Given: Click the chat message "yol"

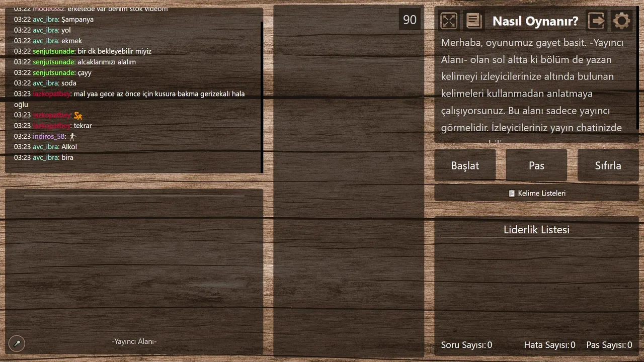Looking at the screenshot, I should click(x=66, y=30).
